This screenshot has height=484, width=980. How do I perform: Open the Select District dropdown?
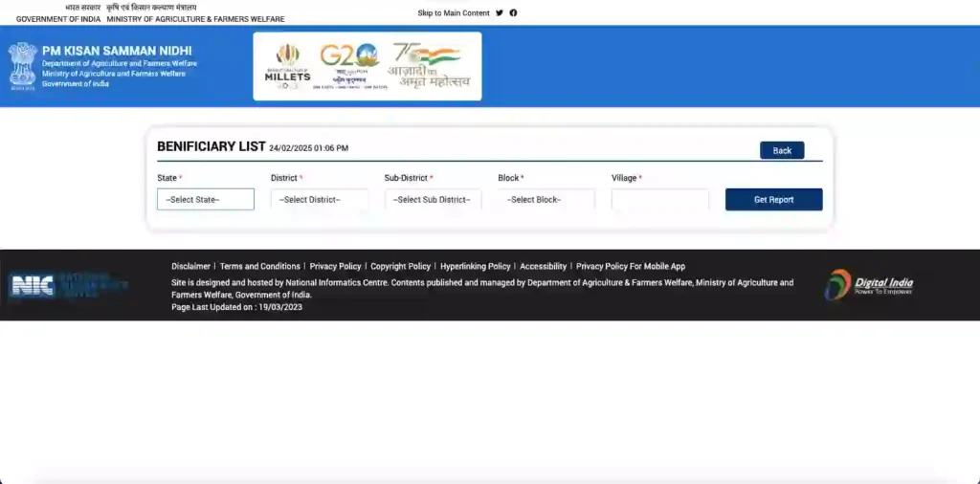[x=320, y=200]
